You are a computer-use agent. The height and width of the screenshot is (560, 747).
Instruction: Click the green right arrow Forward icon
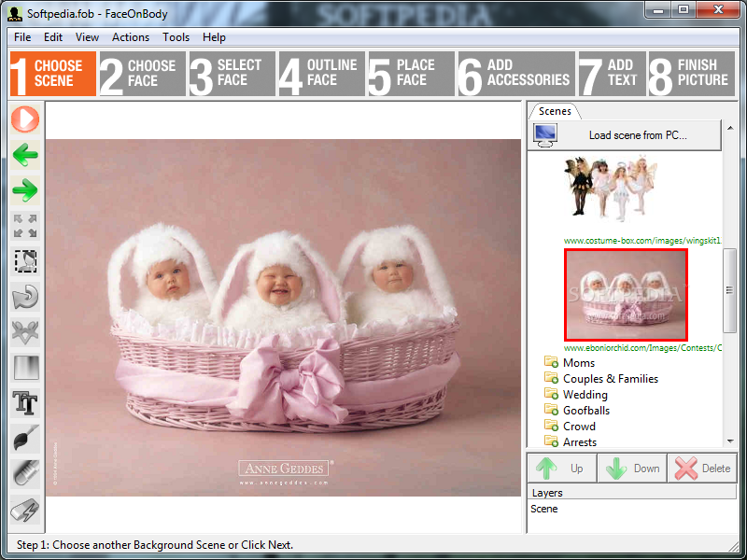click(x=25, y=190)
